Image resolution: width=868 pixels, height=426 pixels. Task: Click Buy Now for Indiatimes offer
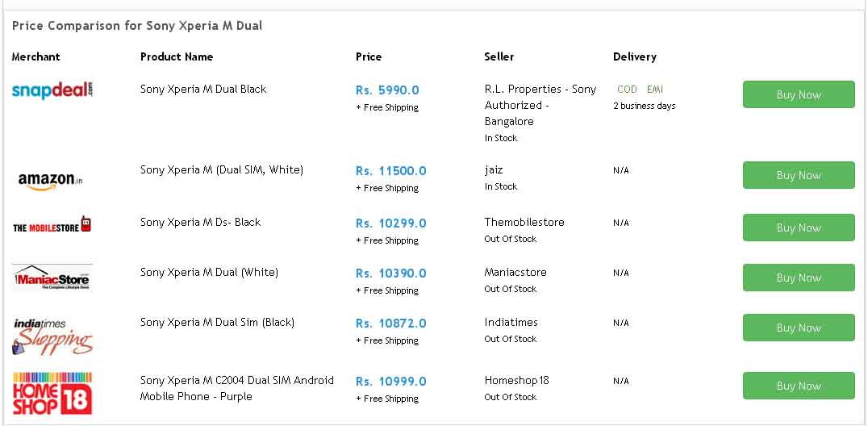tap(799, 328)
